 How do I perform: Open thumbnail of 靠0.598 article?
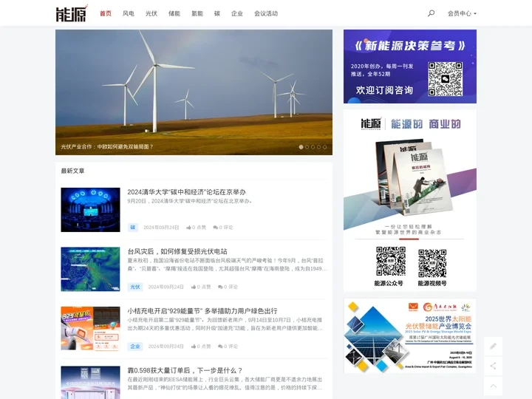pyautogui.click(x=90, y=383)
